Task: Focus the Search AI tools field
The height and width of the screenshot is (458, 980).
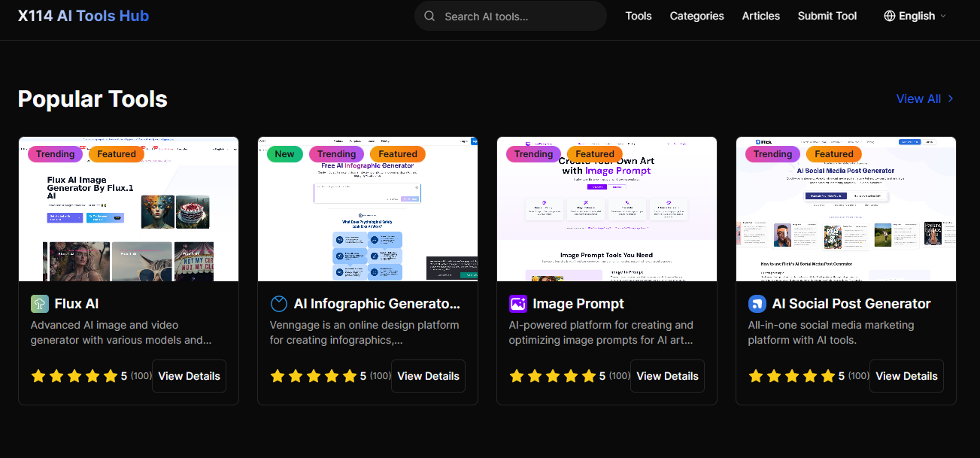Action: [511, 16]
